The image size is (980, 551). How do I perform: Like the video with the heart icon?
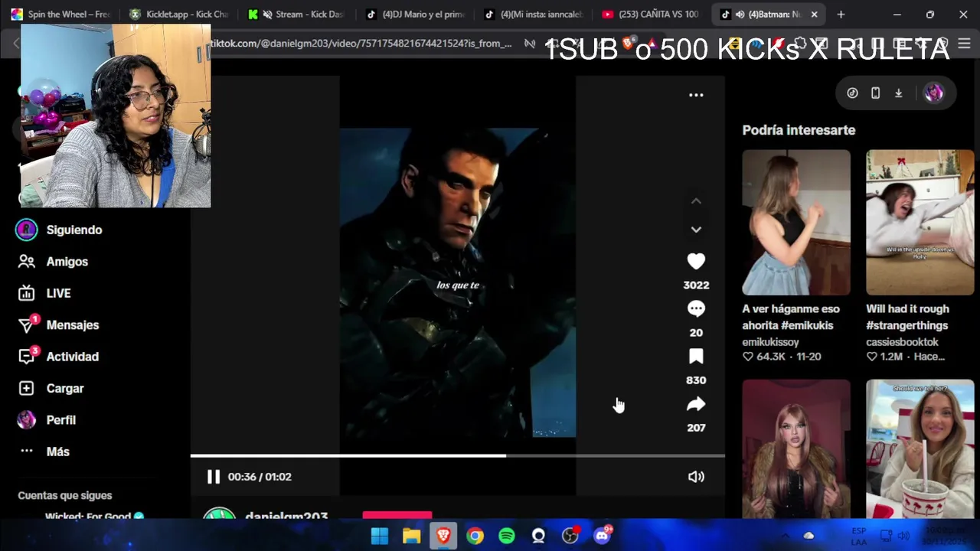[x=696, y=262]
